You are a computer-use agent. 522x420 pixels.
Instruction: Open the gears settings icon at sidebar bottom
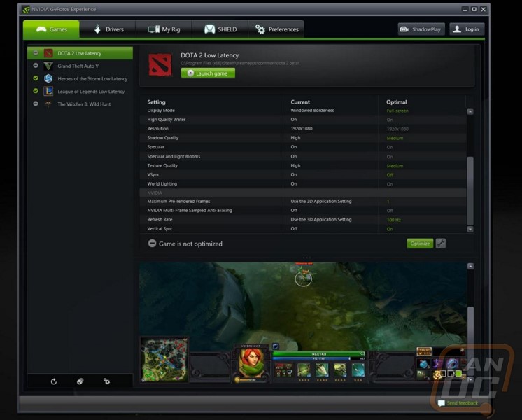tap(106, 381)
